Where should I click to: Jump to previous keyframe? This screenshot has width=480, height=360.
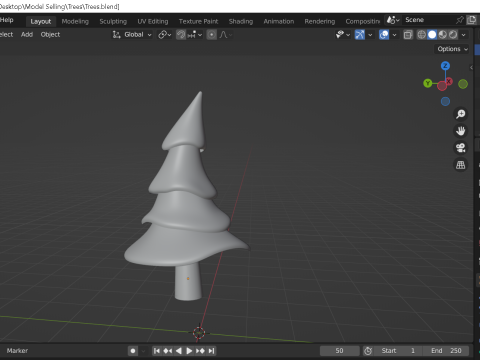[x=168, y=351]
